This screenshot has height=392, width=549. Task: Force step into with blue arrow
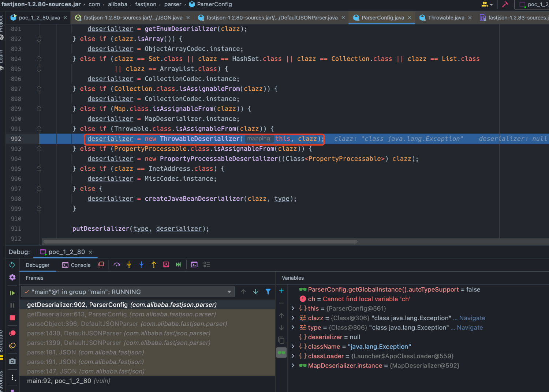pos(141,265)
